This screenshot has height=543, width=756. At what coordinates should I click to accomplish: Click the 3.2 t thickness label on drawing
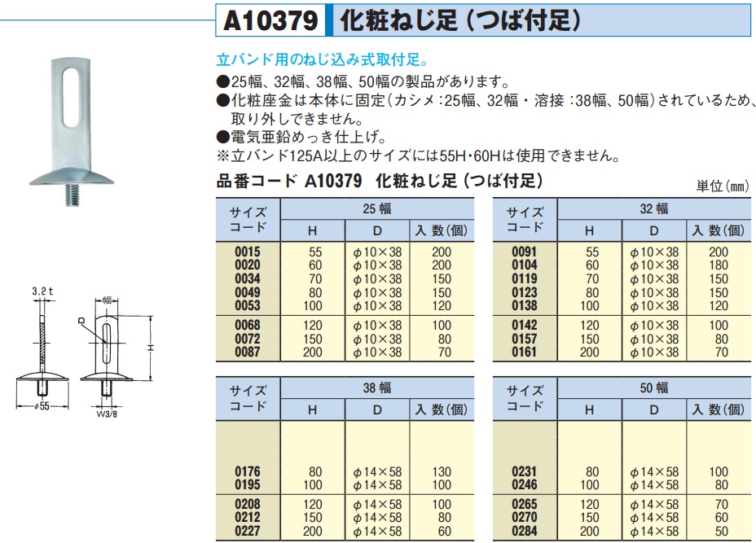[x=42, y=291]
